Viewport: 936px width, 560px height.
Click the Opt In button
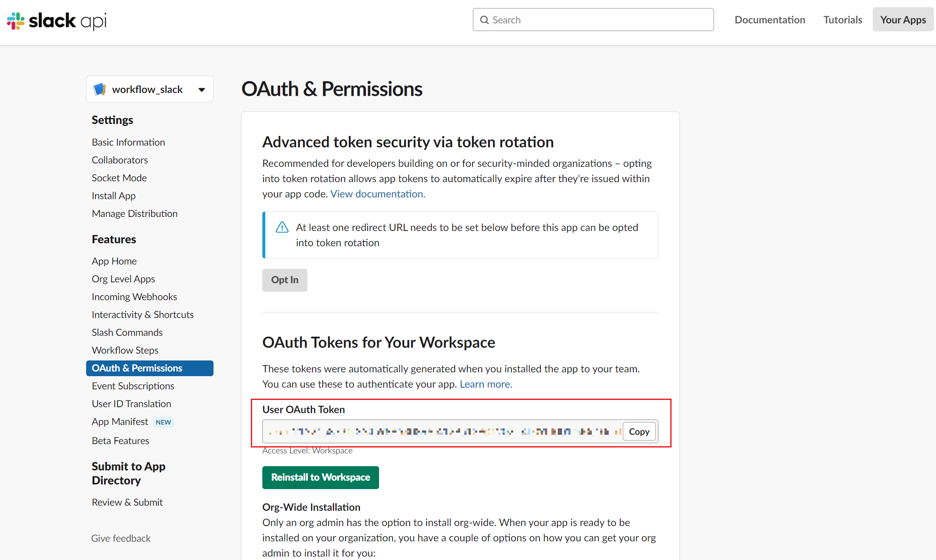point(284,279)
